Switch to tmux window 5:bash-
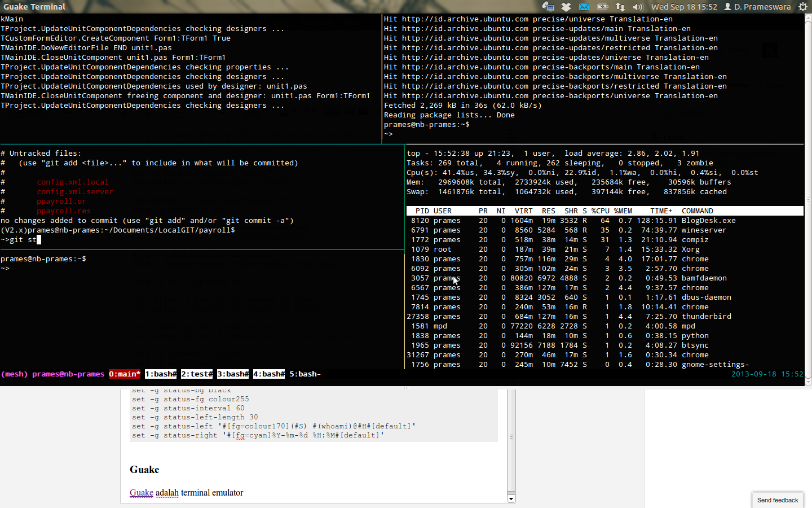This screenshot has height=508, width=812. coord(305,374)
